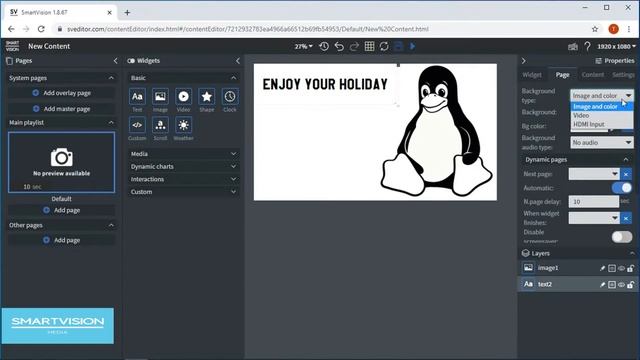Open the Background type dropdown
This screenshot has width=640, height=360.
[602, 96]
